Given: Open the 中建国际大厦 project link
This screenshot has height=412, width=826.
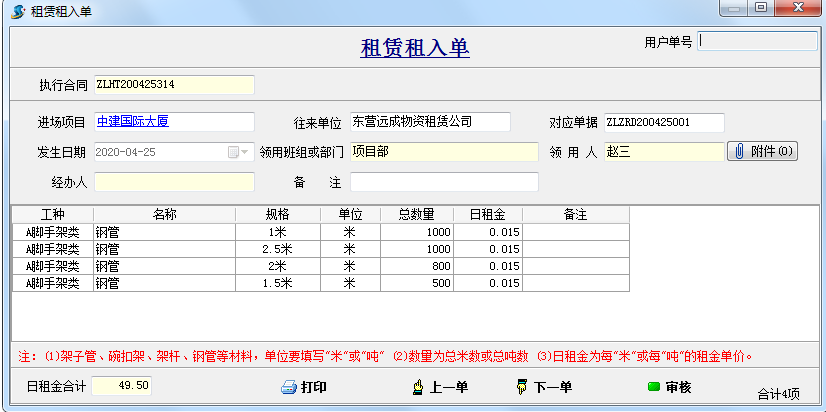Looking at the screenshot, I should [133, 122].
